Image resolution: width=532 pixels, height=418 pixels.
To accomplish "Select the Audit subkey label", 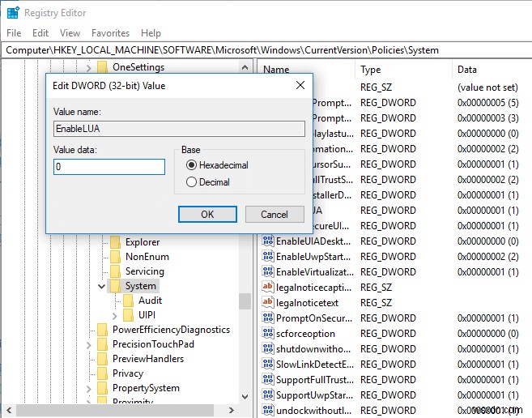I will coord(150,301).
